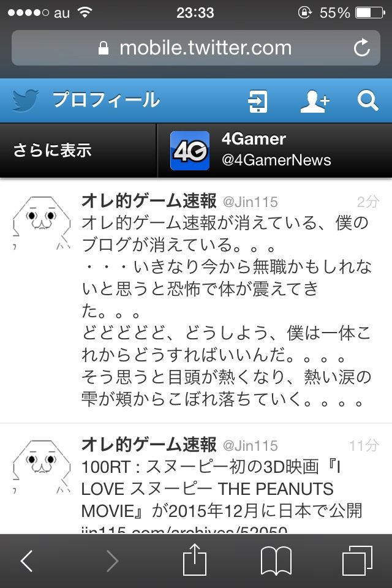Tap first tweet's ASCII face avatar
Viewport: 392px width, 588px height.
[x=41, y=223]
